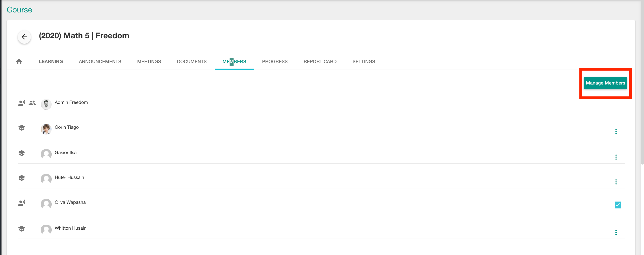The height and width of the screenshot is (255, 644).
Task: Open the three-dot menu for Huter Hussain
Action: [616, 182]
